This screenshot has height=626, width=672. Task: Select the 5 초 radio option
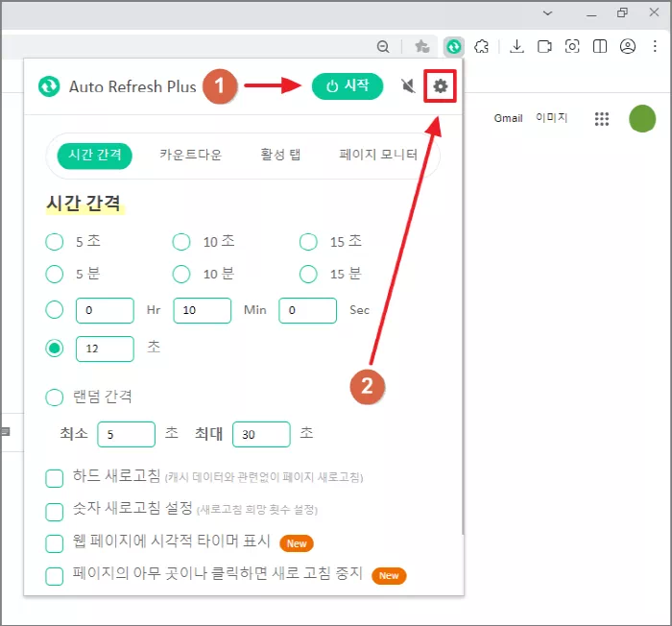[55, 242]
